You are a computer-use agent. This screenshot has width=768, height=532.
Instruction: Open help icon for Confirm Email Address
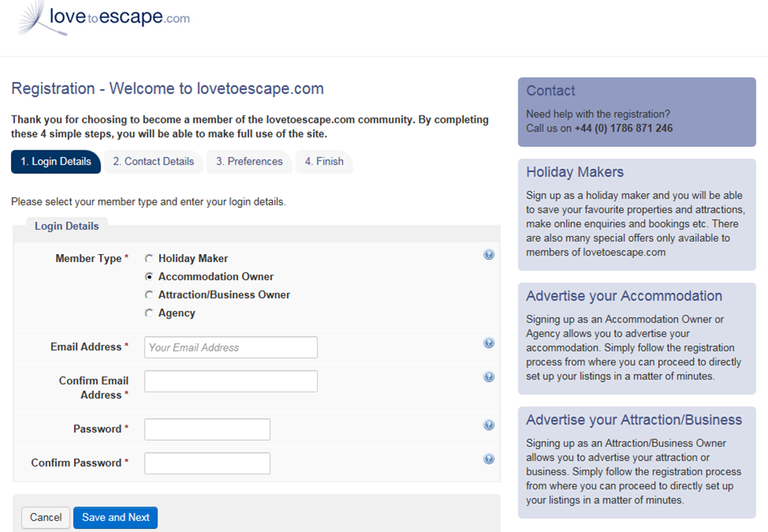489,376
